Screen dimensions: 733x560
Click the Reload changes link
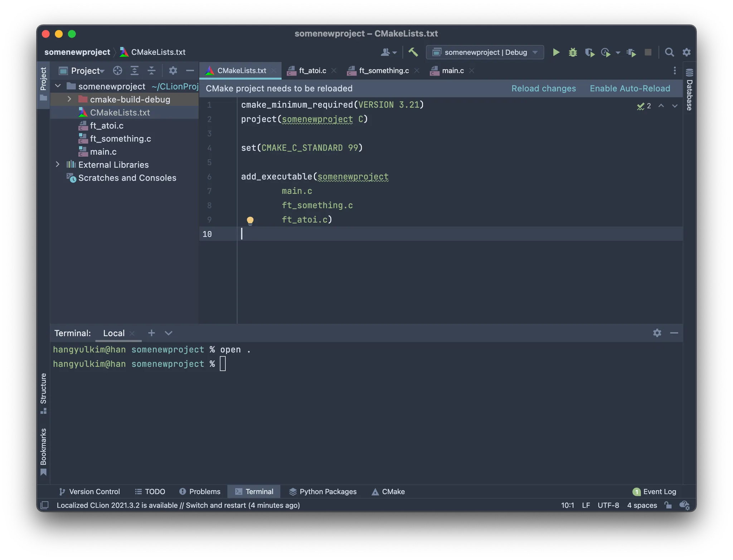(x=543, y=88)
